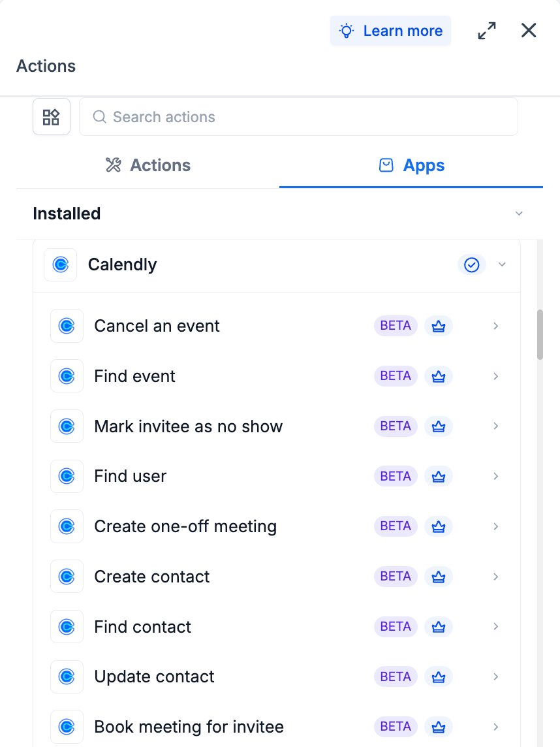Click the crown icon on Update contact
Screen dimensions: 560x747
pos(439,677)
